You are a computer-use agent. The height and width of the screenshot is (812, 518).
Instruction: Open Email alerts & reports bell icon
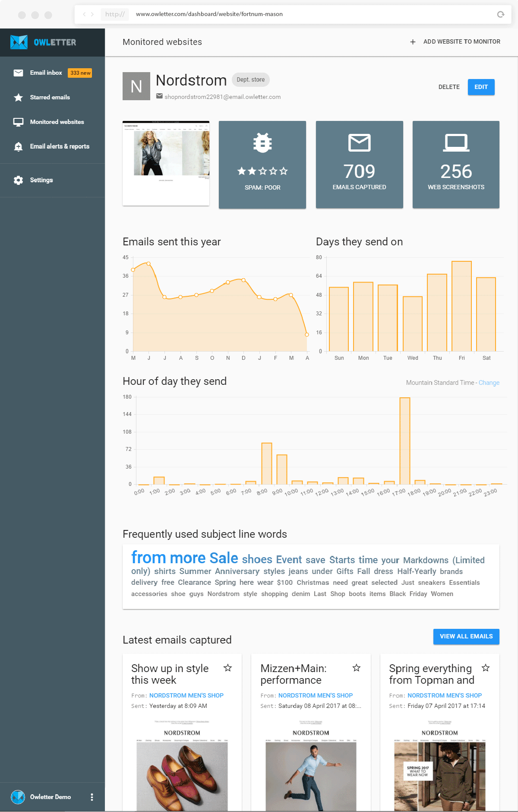pos(18,147)
